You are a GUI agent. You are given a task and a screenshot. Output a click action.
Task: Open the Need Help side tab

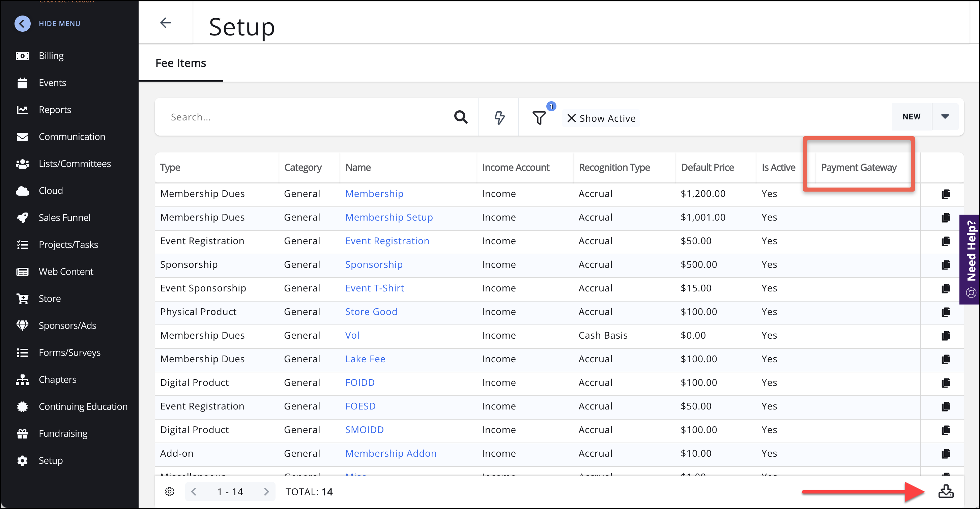tap(971, 259)
